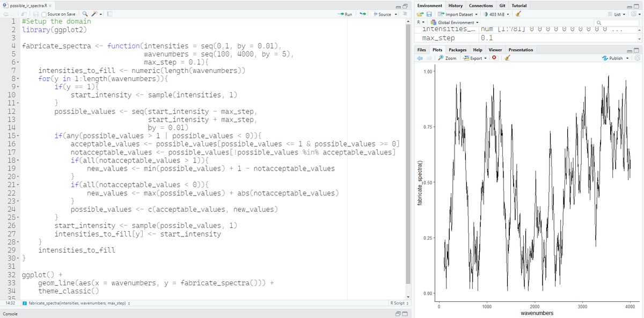644x318 pixels.
Task: Switch to the Packages tab
Action: click(457, 50)
